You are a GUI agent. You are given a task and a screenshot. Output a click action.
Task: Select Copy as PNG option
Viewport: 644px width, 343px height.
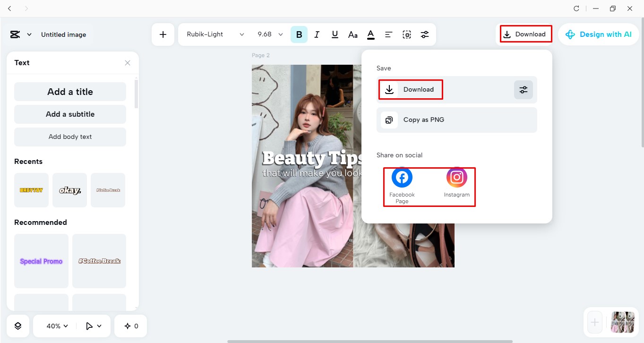(456, 120)
